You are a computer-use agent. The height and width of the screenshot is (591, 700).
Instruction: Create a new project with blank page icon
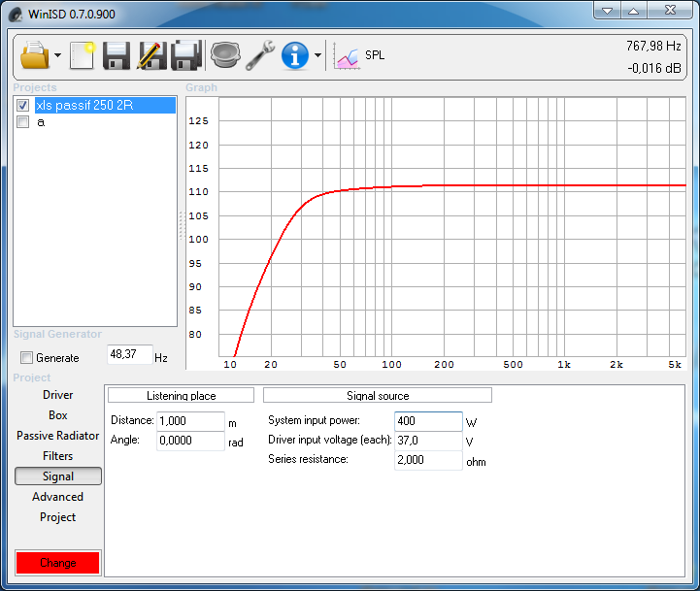pos(83,55)
